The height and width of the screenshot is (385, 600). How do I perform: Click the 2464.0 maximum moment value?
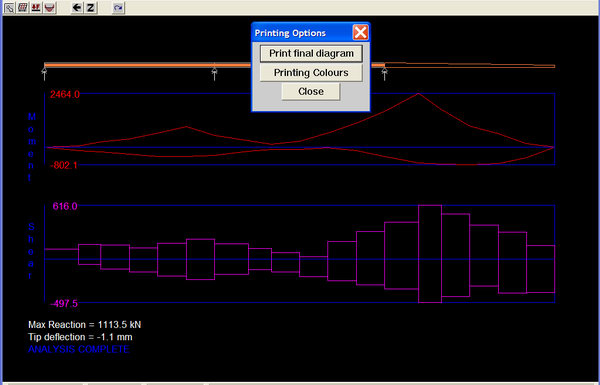click(65, 95)
